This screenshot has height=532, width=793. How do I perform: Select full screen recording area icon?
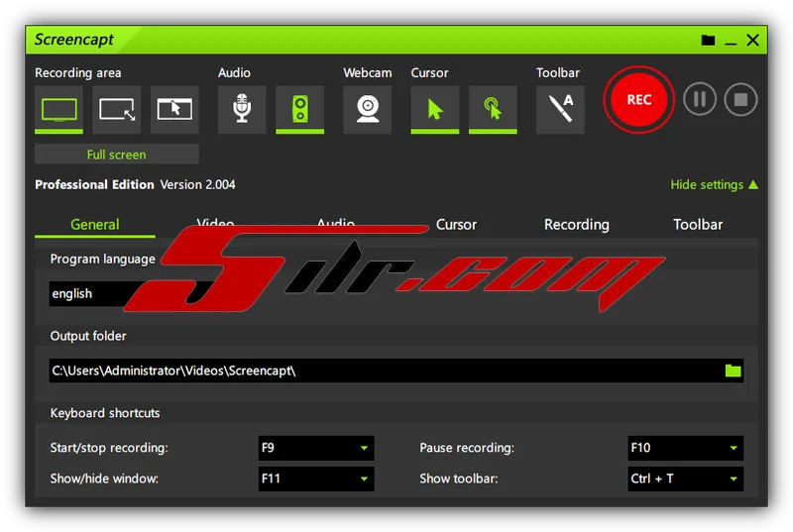click(58, 109)
